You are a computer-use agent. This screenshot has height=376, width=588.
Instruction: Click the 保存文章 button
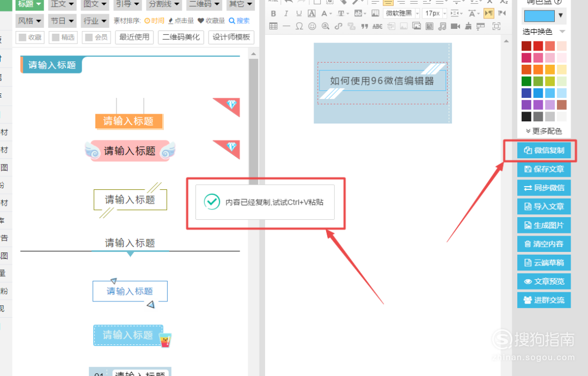pos(544,169)
